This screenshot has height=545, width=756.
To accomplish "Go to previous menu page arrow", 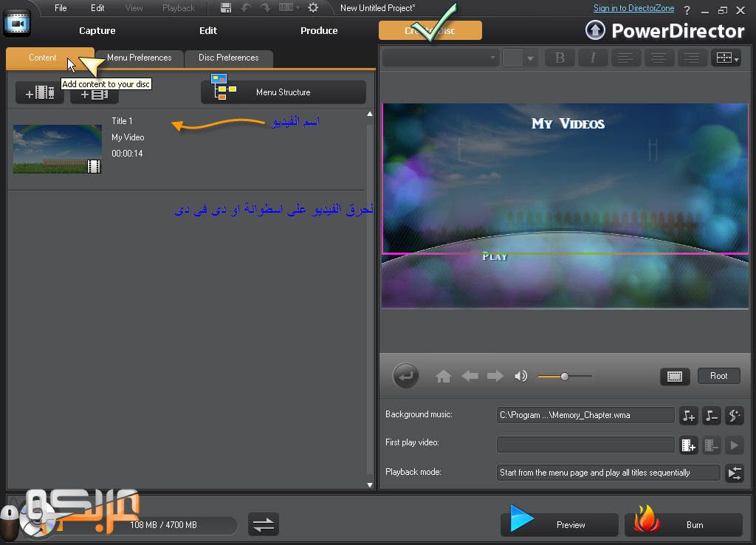I will tap(470, 376).
